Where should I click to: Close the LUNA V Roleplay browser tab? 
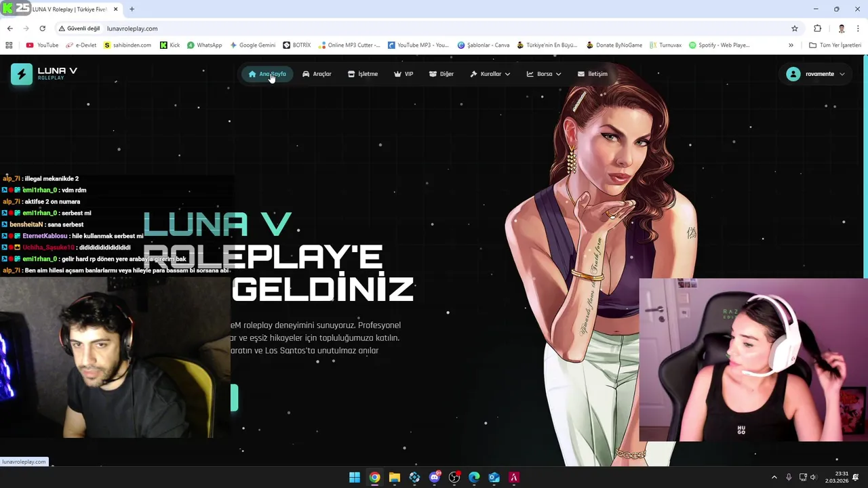click(x=115, y=9)
